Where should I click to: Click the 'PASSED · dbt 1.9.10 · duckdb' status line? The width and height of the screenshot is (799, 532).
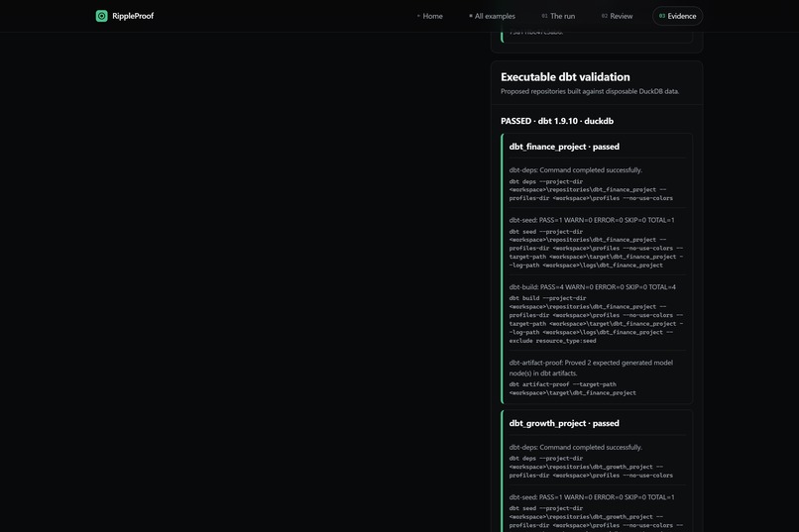[557, 121]
